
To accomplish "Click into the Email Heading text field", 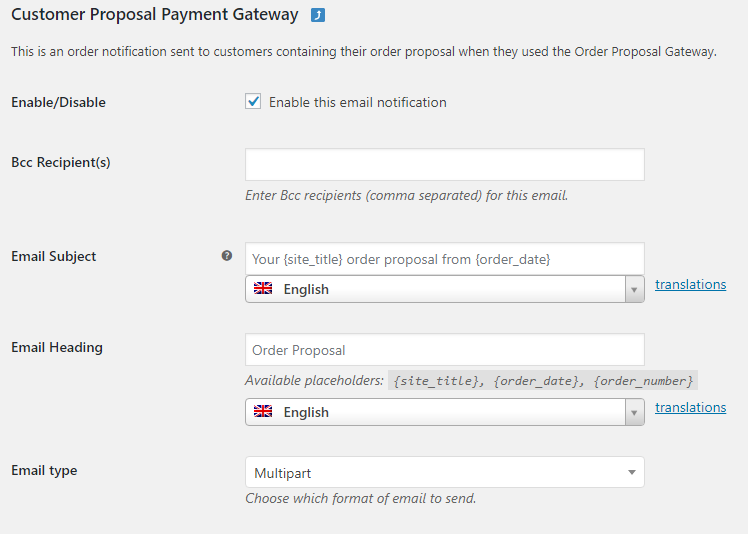I will (x=445, y=350).
